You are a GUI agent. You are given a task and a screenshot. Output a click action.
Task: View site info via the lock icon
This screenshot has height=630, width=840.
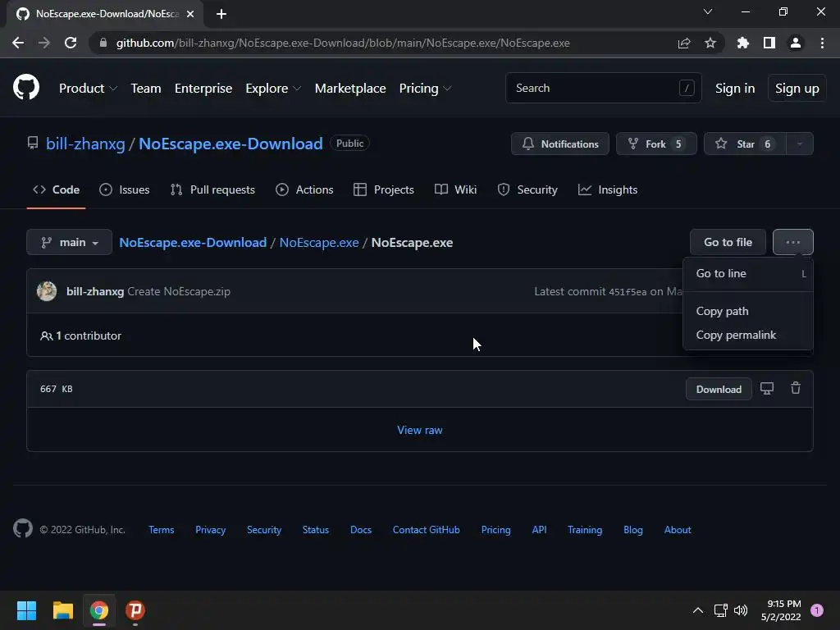tap(103, 43)
